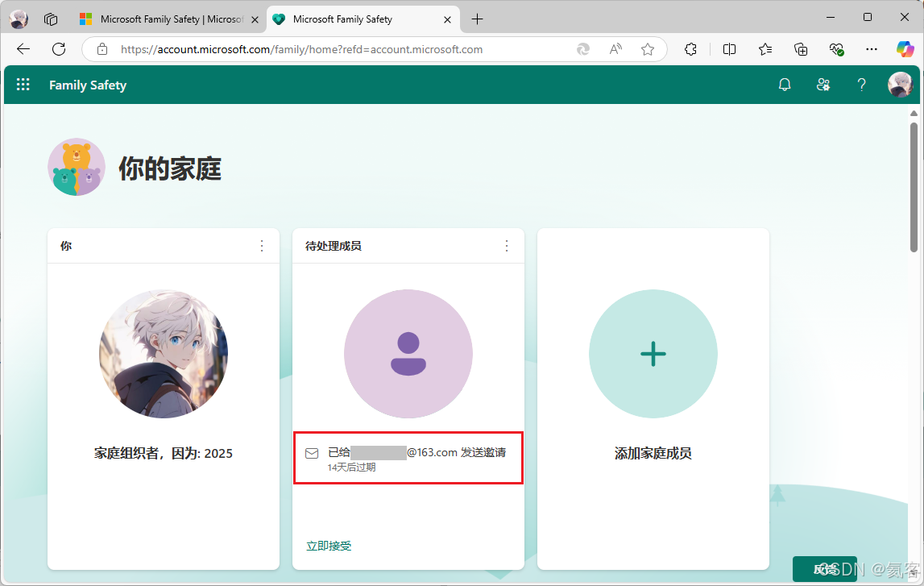Screen dimensions: 924x586
Task: Click the pending member placeholder avatar
Action: point(408,354)
